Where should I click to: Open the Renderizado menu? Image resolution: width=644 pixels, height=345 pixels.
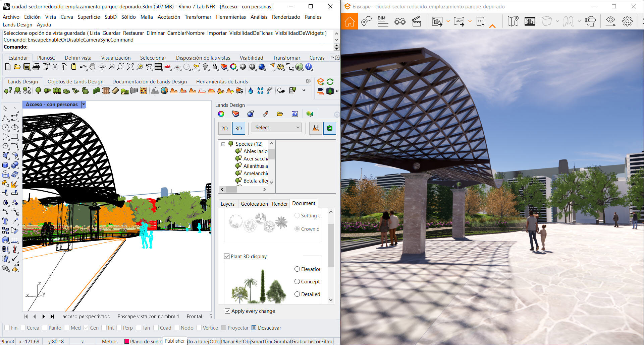286,17
